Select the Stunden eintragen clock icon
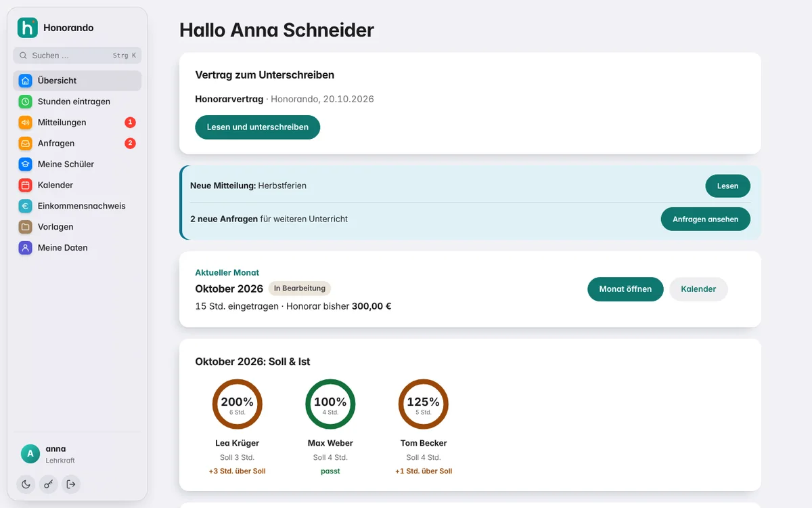Screen dimensions: 812x508 pos(25,102)
